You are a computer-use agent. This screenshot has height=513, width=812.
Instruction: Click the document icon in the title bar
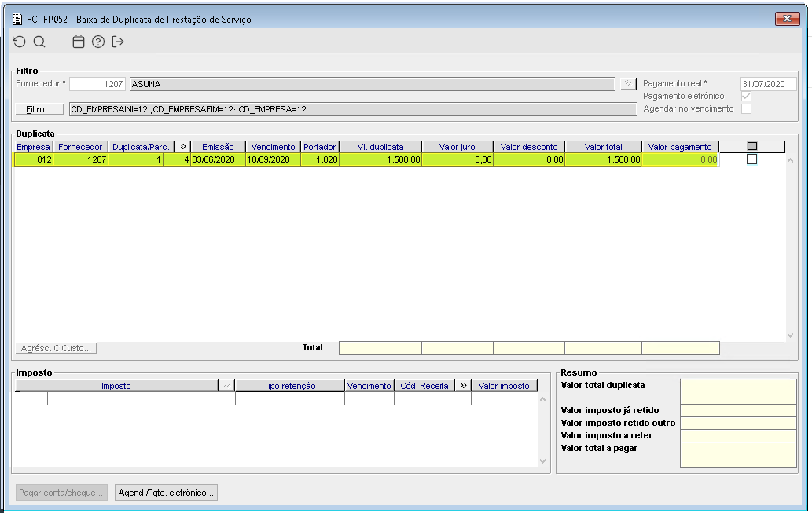[x=17, y=19]
